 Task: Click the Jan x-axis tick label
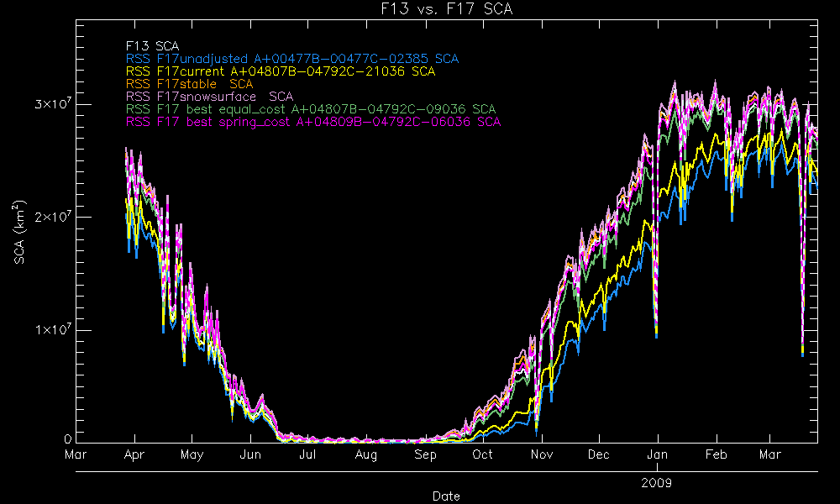point(658,454)
